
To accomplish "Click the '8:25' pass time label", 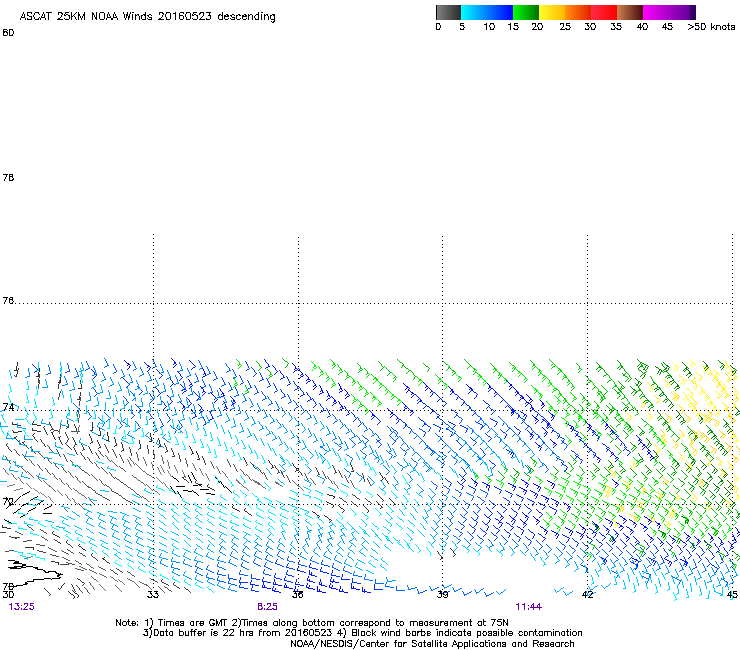I will click(267, 607).
